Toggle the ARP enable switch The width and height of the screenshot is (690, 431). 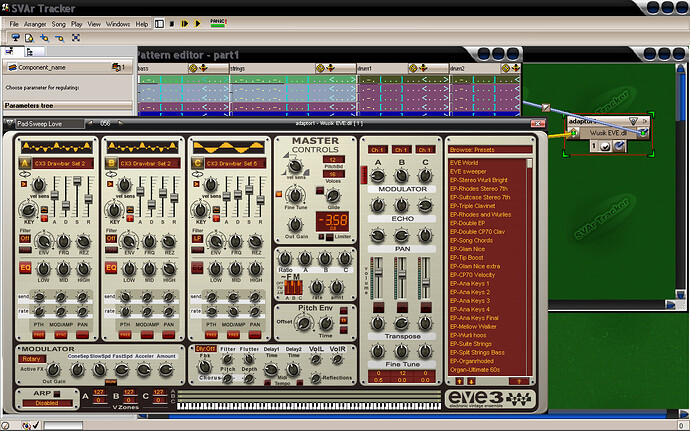click(57, 394)
